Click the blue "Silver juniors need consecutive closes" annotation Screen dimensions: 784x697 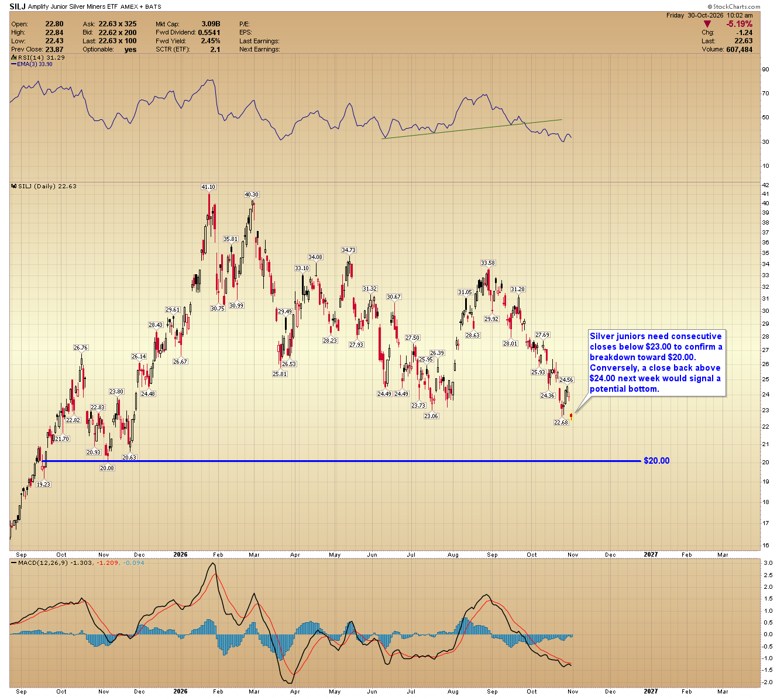point(656,363)
